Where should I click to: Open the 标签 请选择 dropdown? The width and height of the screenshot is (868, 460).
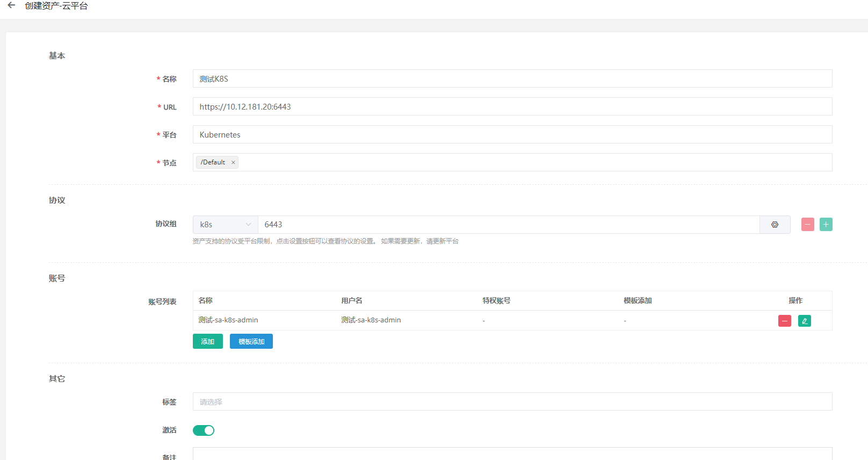pos(512,401)
